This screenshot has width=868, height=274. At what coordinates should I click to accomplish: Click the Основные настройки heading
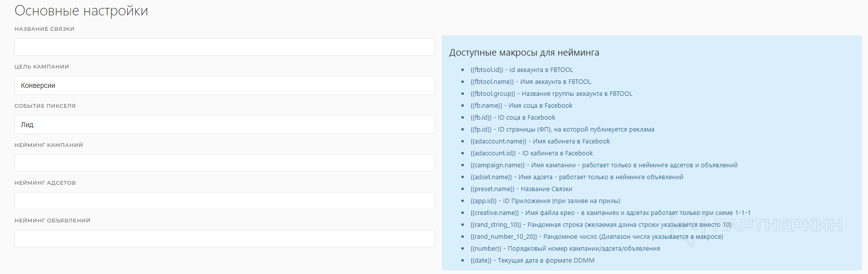(x=81, y=11)
